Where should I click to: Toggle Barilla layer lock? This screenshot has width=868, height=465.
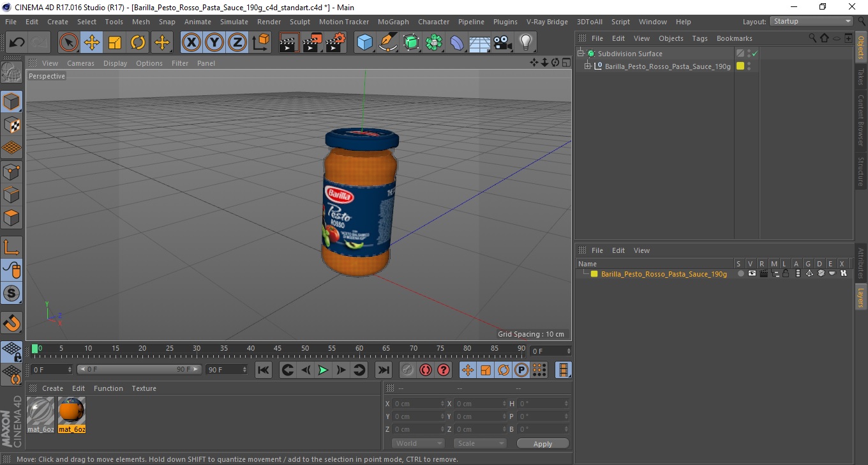(x=786, y=274)
